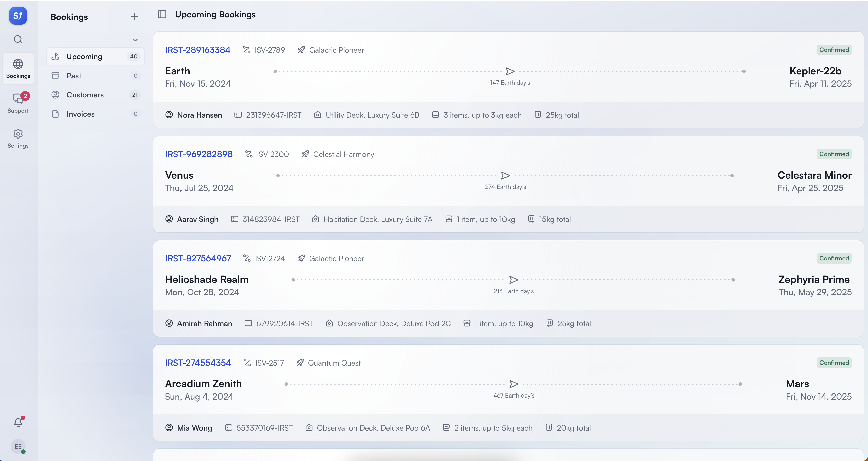Open booking link IRST-969282898
The width and height of the screenshot is (868, 461).
pos(198,154)
